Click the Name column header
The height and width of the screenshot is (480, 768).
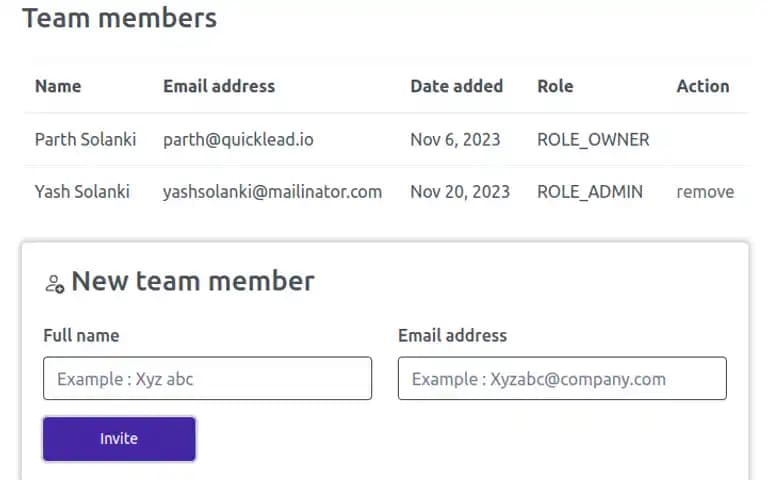point(58,86)
